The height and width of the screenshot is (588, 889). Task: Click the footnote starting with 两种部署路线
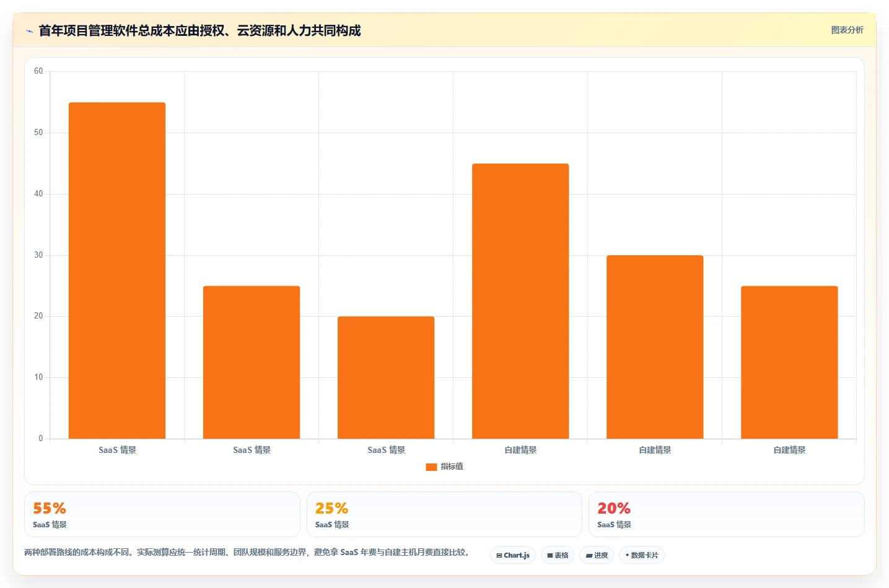point(248,552)
